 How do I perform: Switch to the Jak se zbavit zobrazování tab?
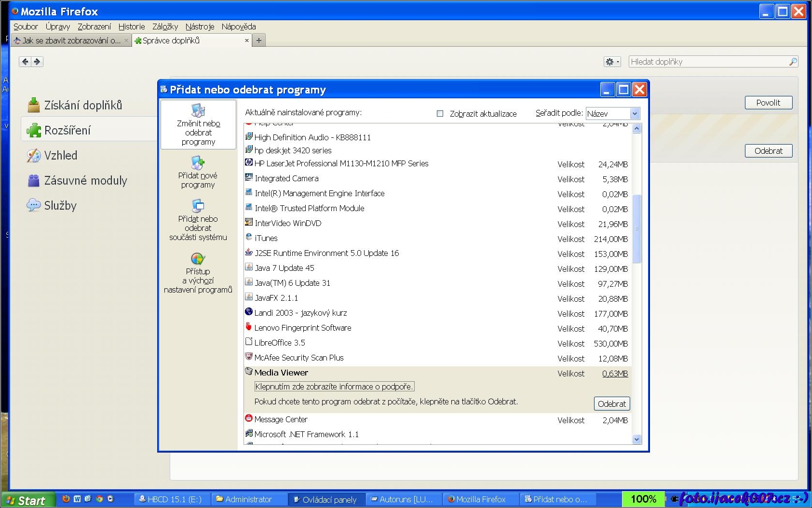[71, 40]
